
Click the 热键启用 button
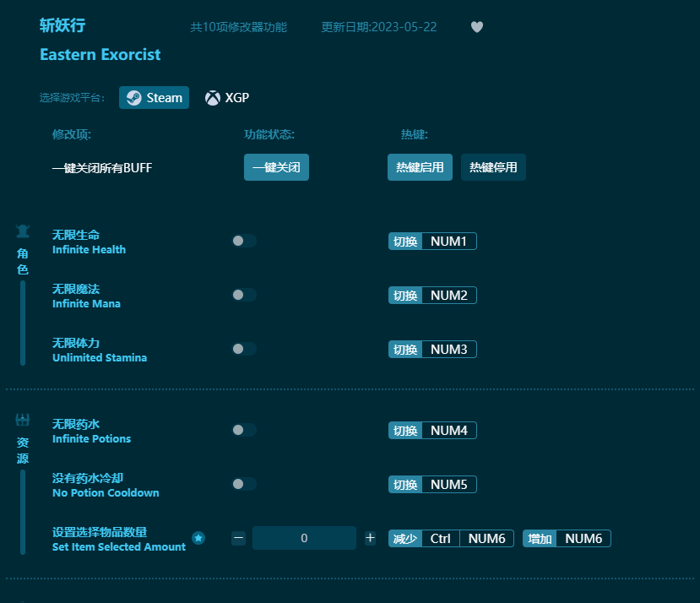pyautogui.click(x=420, y=167)
